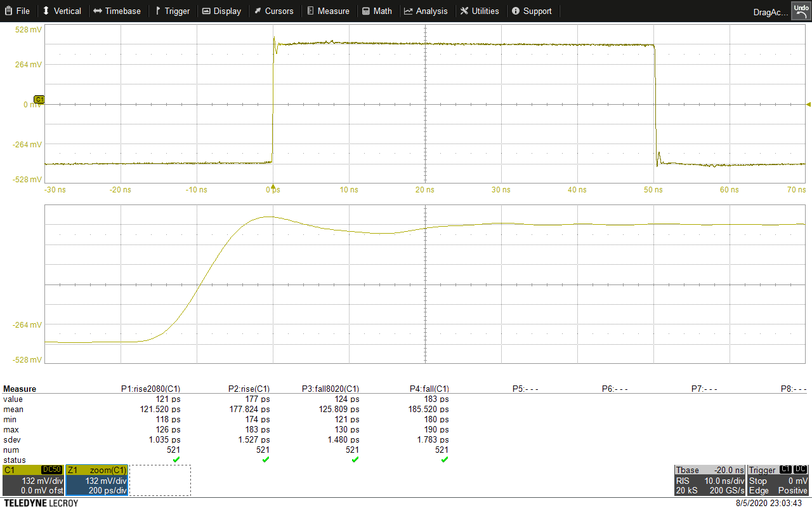Click the P4 status green checkmark

pos(445,459)
